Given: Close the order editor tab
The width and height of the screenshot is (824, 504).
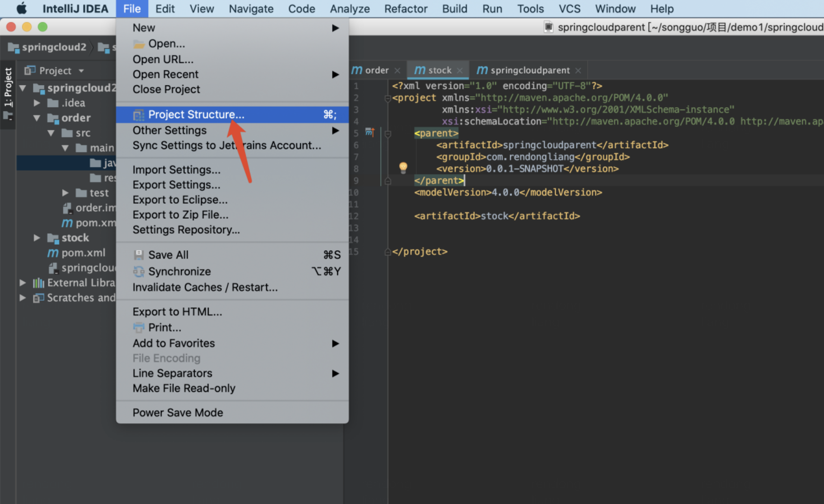Looking at the screenshot, I should click(397, 71).
